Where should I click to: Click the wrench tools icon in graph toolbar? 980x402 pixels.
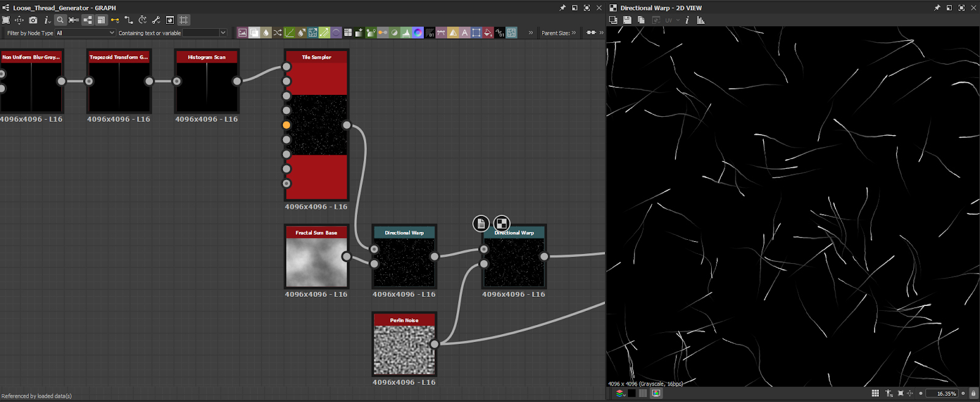click(156, 20)
